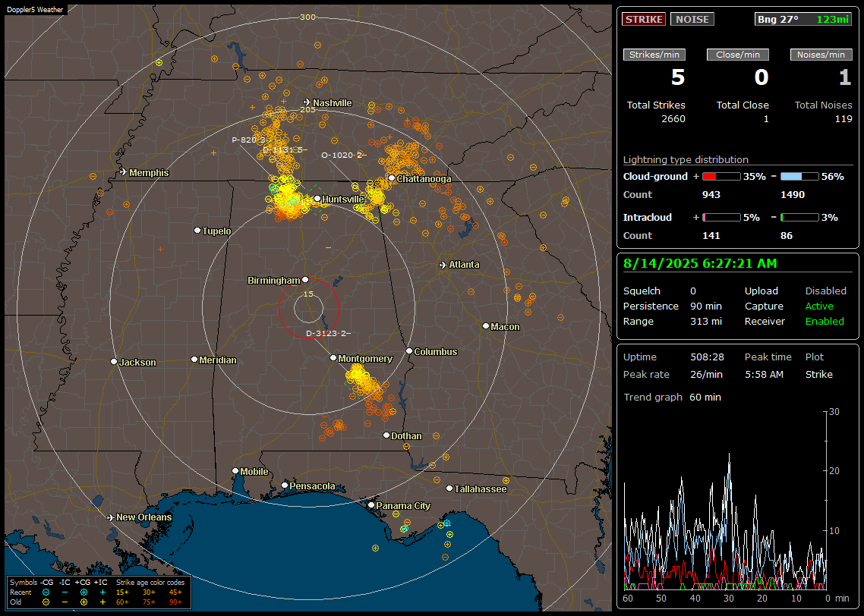Select the Chattanooga city marker
Image resolution: width=864 pixels, height=616 pixels.
point(392,178)
